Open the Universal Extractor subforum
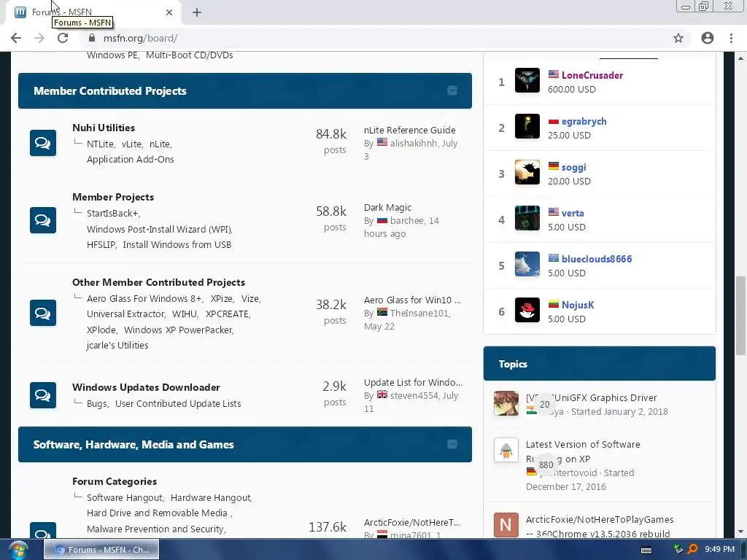 pos(125,314)
